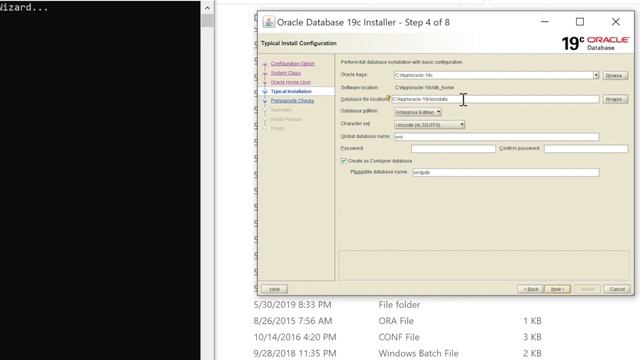This screenshot has height=360, width=640.
Task: Open the Database edition dropdown
Action: click(418, 112)
